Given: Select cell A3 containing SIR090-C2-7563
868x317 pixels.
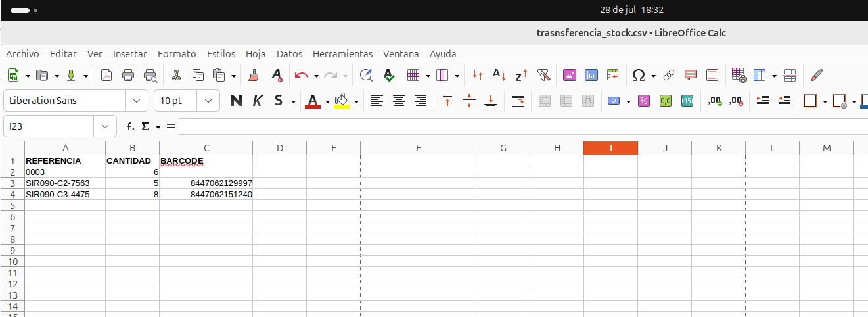Looking at the screenshot, I should click(64, 183).
